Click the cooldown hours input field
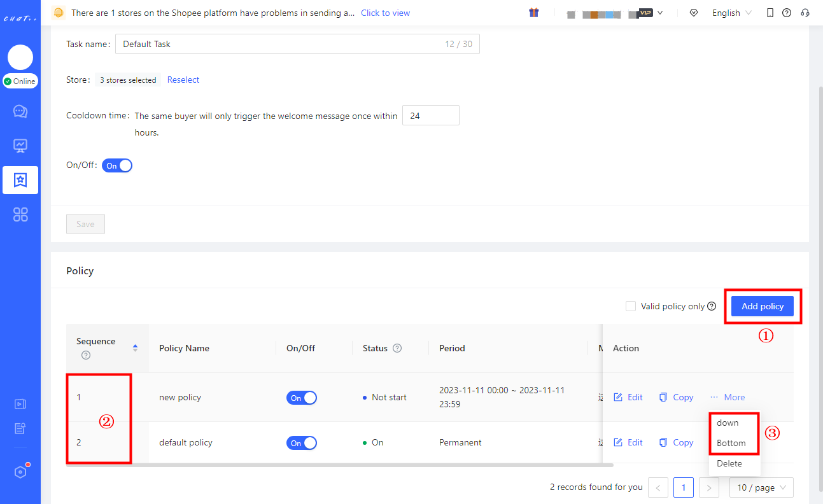 pos(431,115)
